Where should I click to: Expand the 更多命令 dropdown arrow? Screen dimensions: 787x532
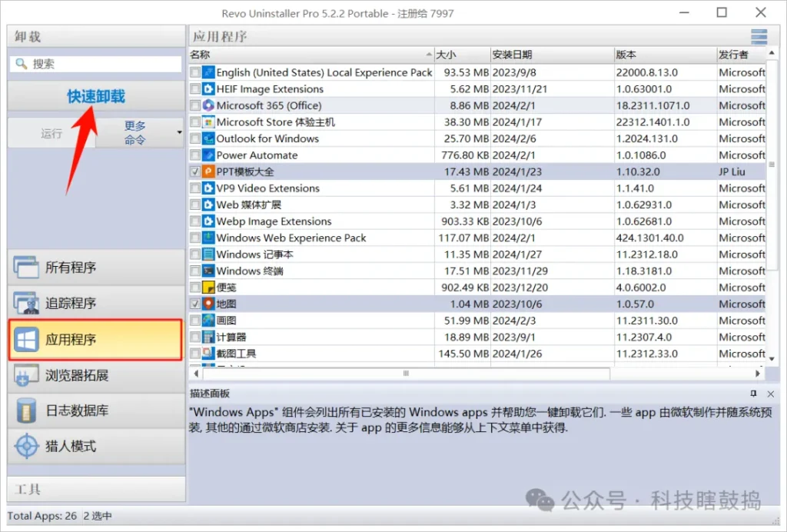click(179, 132)
